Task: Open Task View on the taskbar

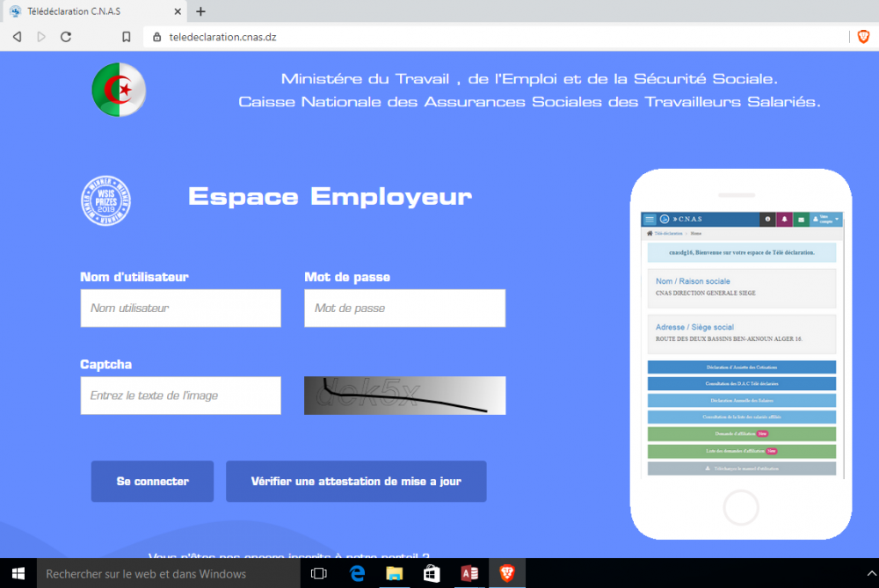Action: point(319,573)
